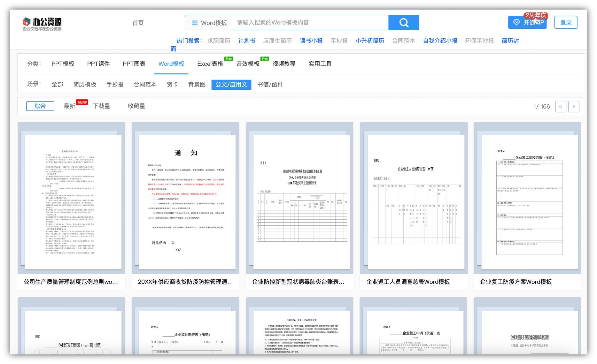Select the 首页 menu item
The width and height of the screenshot is (597, 364).
pos(138,23)
